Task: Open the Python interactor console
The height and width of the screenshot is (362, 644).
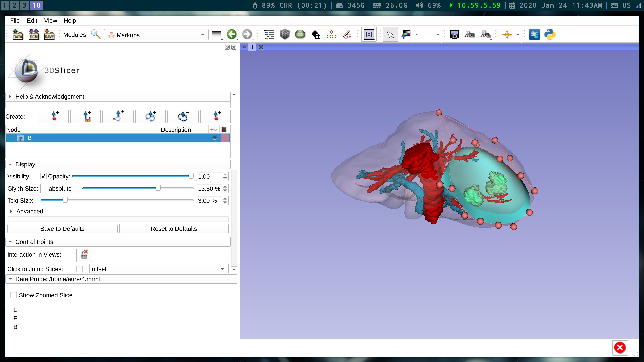Action: click(550, 35)
